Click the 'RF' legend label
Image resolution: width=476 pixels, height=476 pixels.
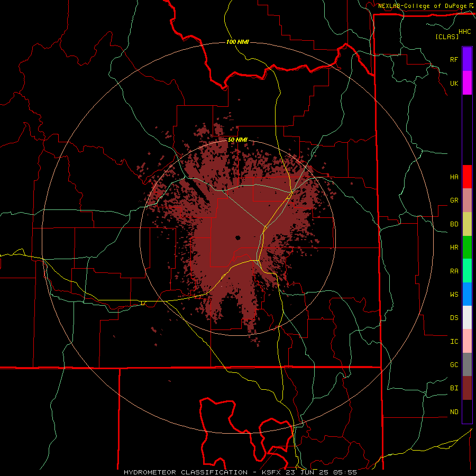[454, 59]
